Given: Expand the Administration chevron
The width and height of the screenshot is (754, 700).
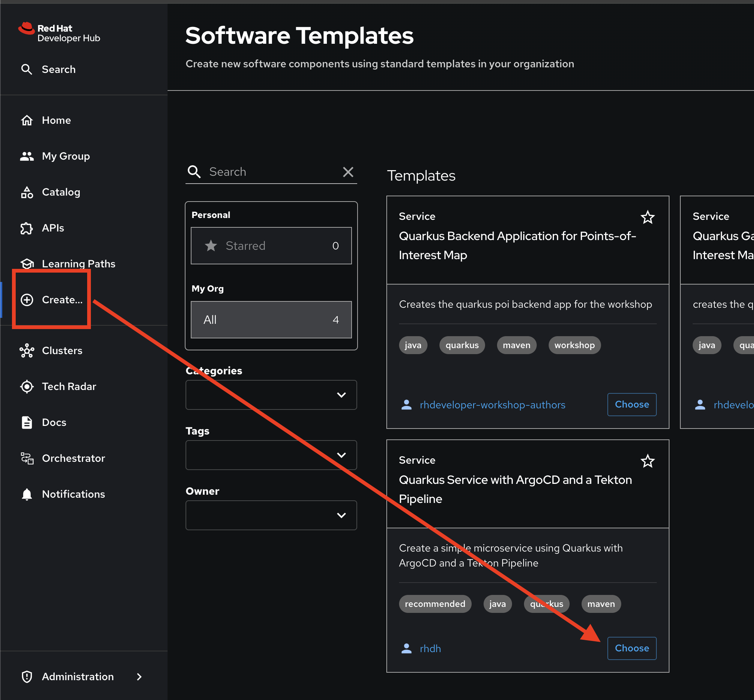Looking at the screenshot, I should point(139,676).
